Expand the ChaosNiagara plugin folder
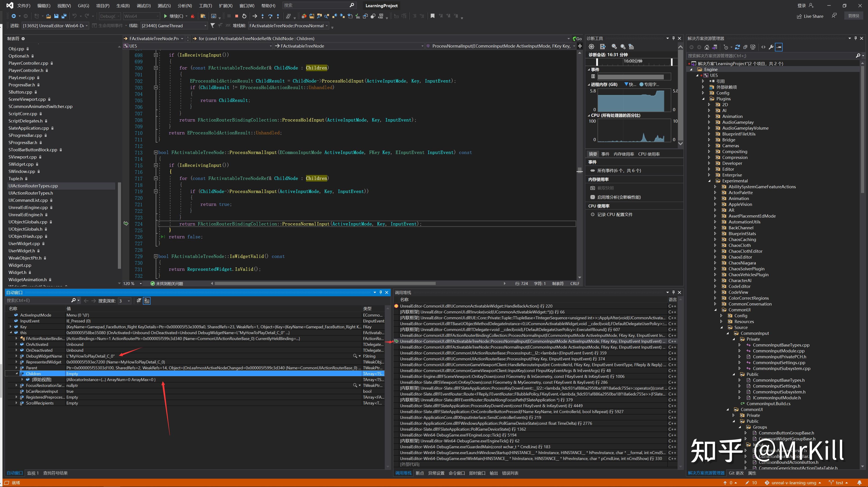Screen dimensions: 868x487 (715, 263)
